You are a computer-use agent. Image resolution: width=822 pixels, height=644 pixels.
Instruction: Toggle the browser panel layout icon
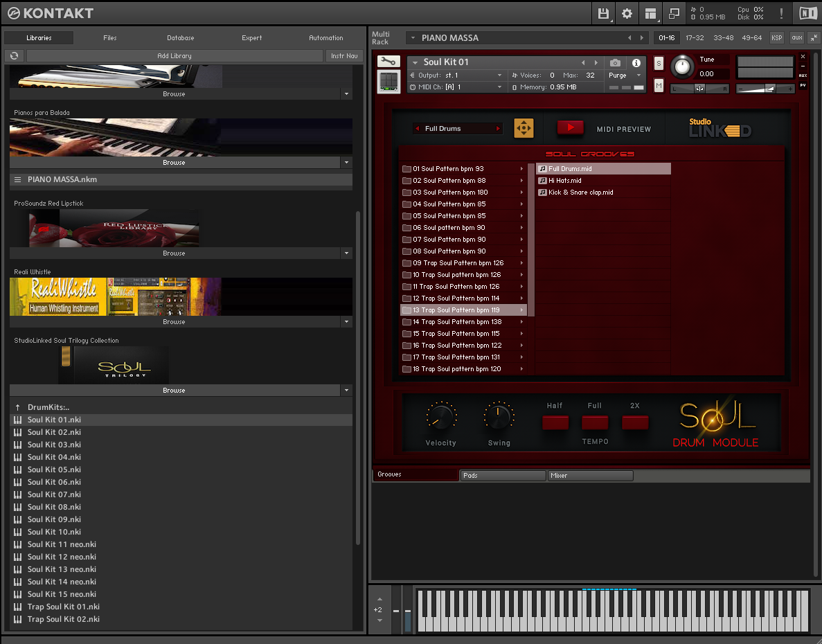coord(650,14)
